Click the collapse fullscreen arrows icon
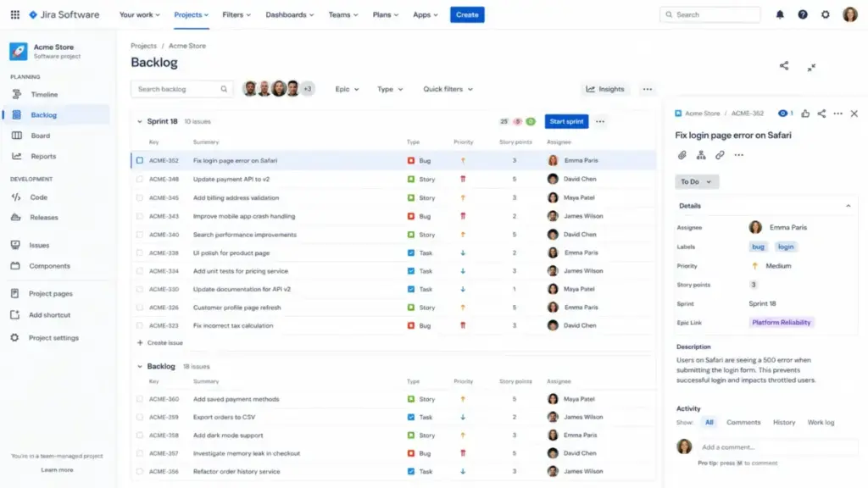868x488 pixels. 811,68
